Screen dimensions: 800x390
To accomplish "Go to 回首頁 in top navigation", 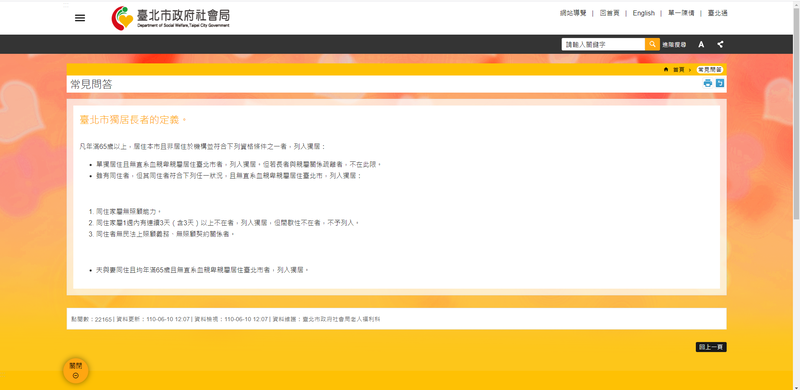I will pyautogui.click(x=609, y=13).
